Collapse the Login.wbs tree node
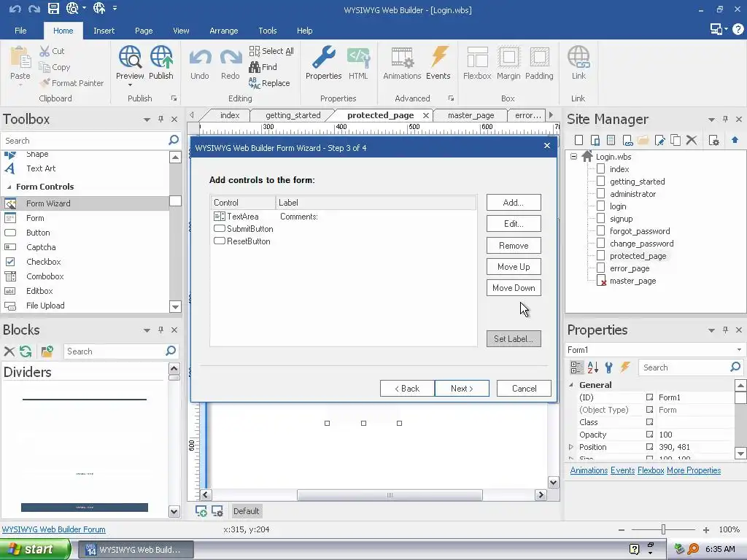747x560 pixels. tap(573, 156)
